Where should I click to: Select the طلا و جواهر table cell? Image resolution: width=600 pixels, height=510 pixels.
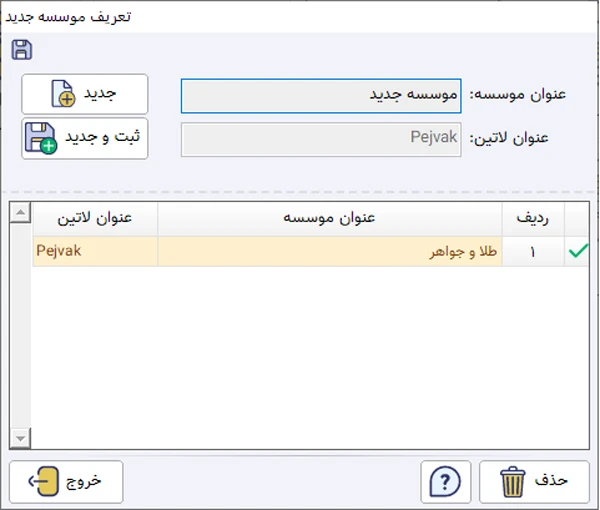[329, 252]
